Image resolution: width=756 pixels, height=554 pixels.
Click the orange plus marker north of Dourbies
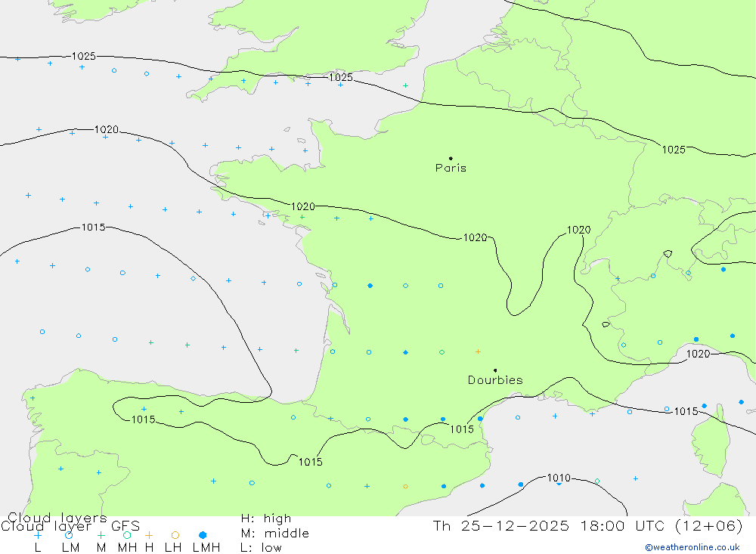(x=478, y=351)
